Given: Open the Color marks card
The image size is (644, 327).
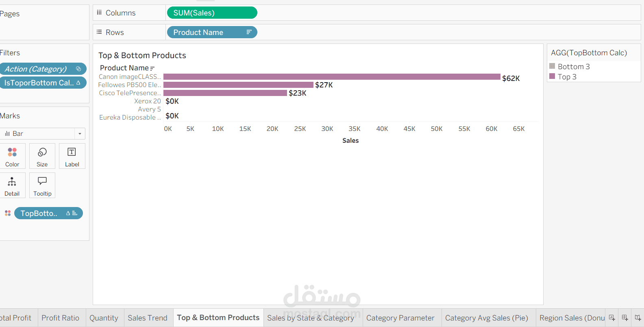Looking at the screenshot, I should pyautogui.click(x=12, y=156).
